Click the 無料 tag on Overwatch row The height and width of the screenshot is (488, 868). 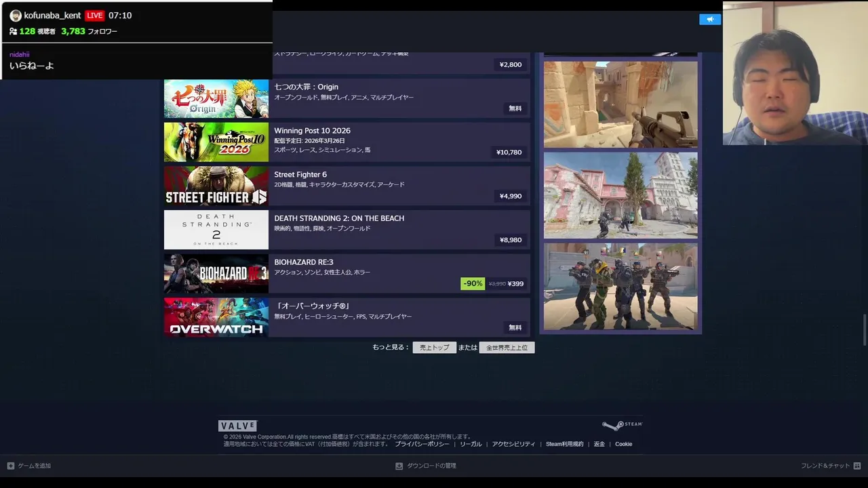[515, 327]
